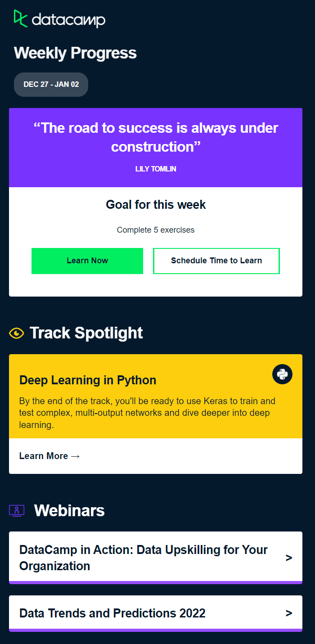Click the Weekly Progress heading
This screenshot has width=315, height=644.
(x=75, y=53)
